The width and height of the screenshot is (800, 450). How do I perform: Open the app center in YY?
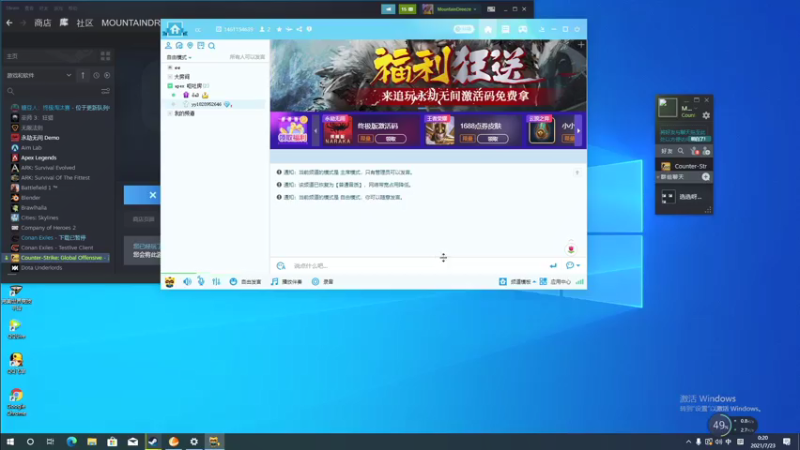coord(555,282)
